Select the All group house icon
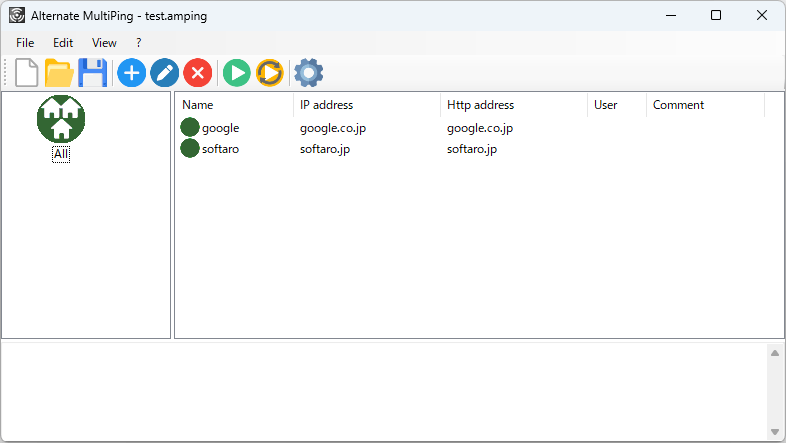The width and height of the screenshot is (786, 443). tap(61, 120)
